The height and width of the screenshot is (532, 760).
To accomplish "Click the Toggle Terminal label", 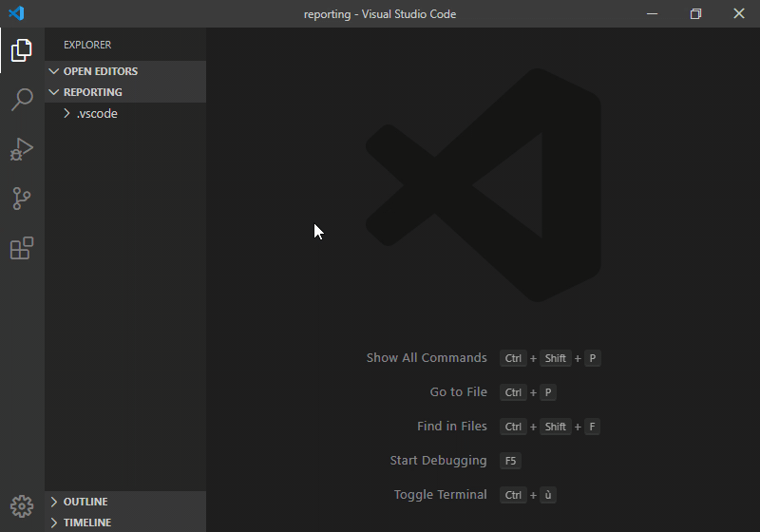I will coord(440,495).
